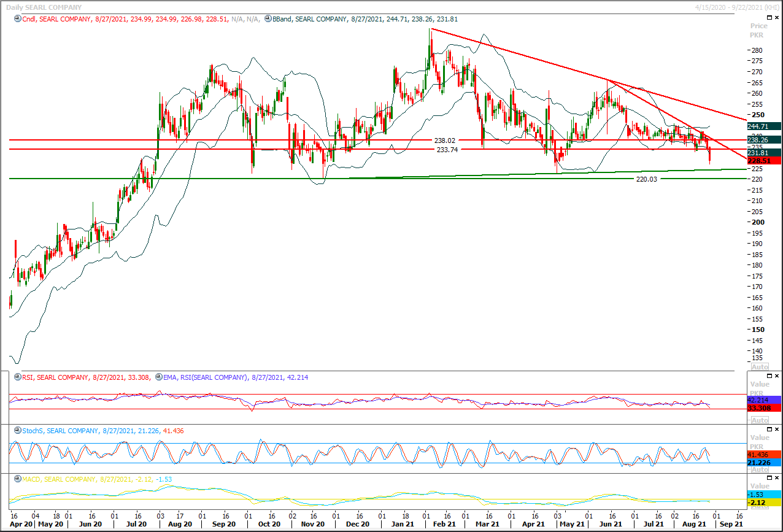The width and height of the screenshot is (783, 532).
Task: Click the Apr 20 time axis label
Action: pos(21,525)
